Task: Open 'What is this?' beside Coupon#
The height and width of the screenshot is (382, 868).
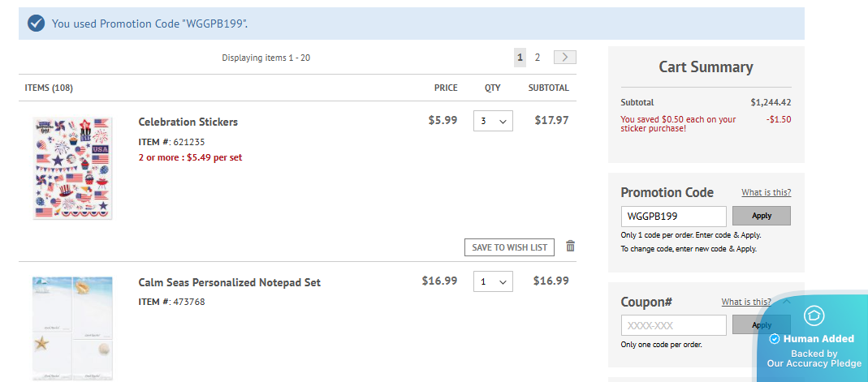Action: click(x=746, y=302)
